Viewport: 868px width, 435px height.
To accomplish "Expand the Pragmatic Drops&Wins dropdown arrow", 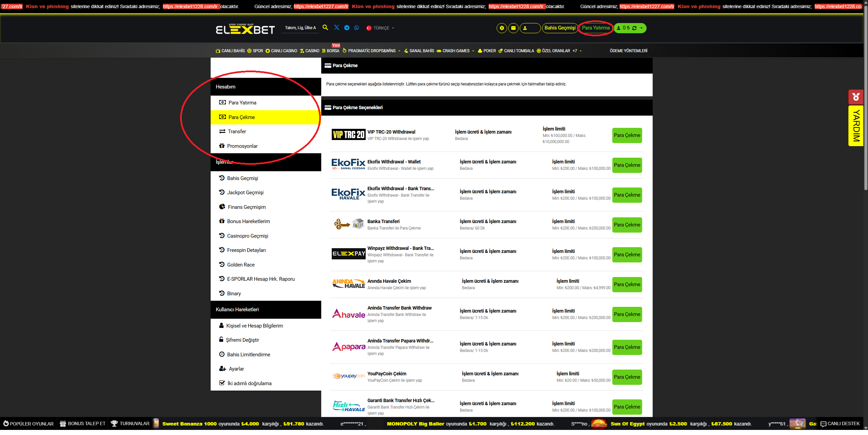I will [x=399, y=51].
